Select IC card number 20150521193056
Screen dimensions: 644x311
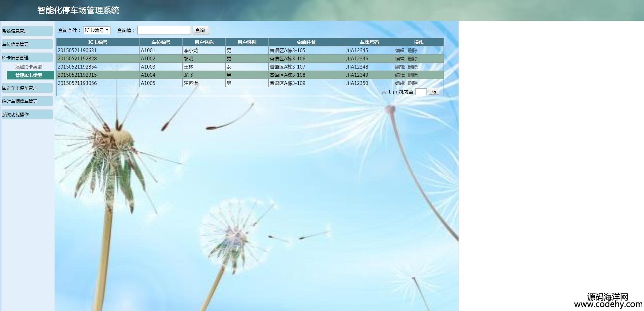[77, 83]
